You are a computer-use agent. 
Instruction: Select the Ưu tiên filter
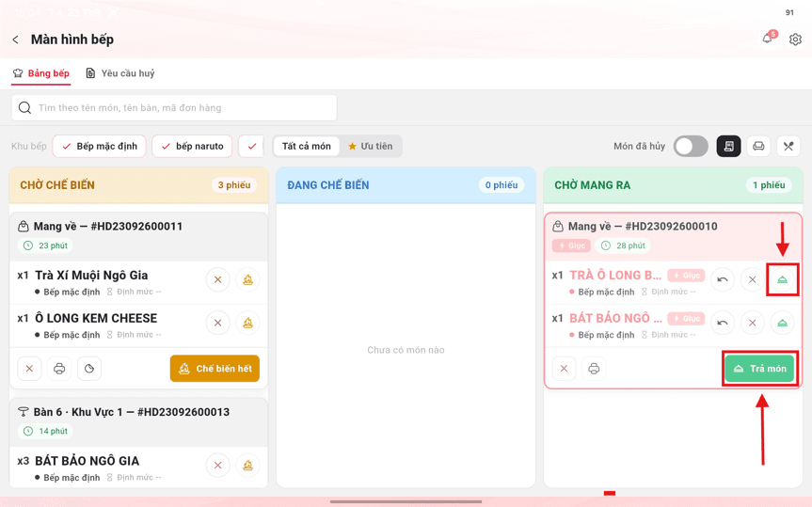point(371,146)
